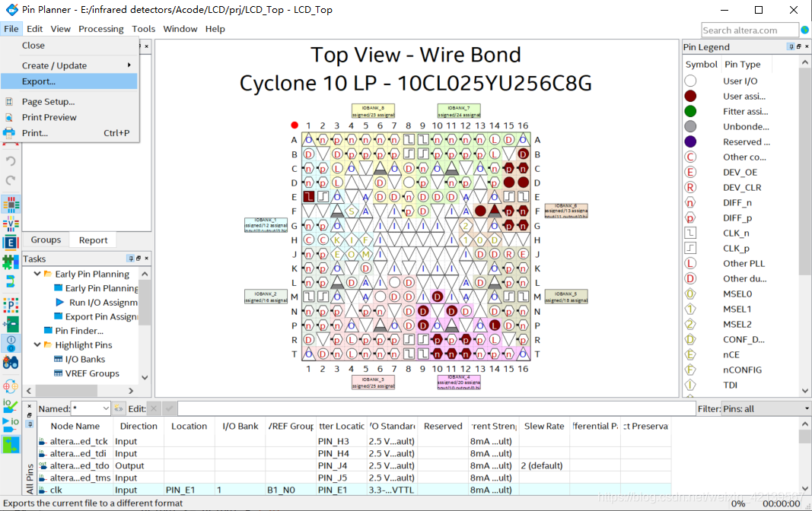The height and width of the screenshot is (511, 812).
Task: Toggle the Pin Legend panel pin button
Action: point(791,46)
